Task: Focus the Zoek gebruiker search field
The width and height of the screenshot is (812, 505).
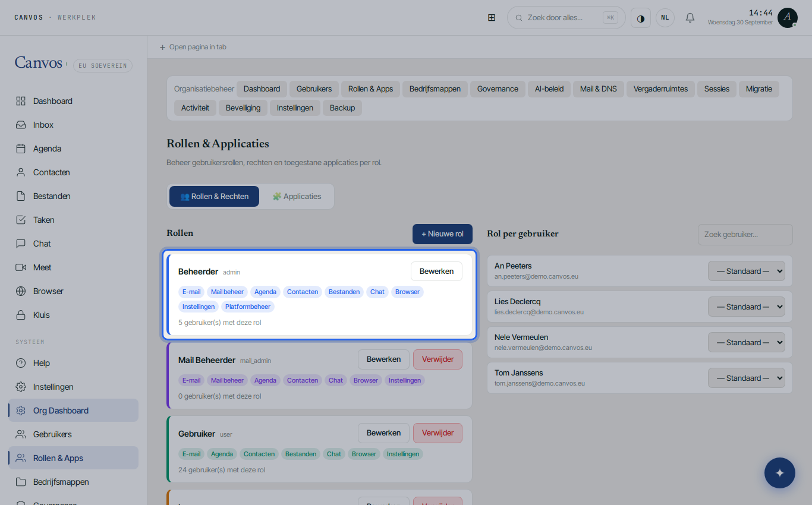Action: [745, 235]
